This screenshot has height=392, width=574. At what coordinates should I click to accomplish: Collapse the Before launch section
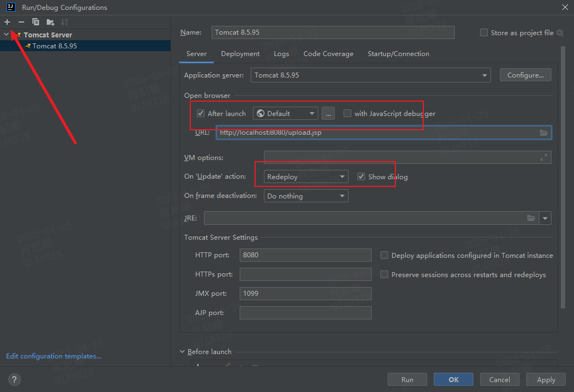click(183, 351)
